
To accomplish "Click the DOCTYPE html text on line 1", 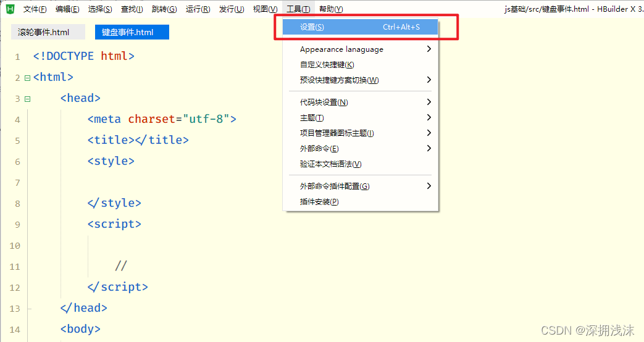I will point(84,56).
